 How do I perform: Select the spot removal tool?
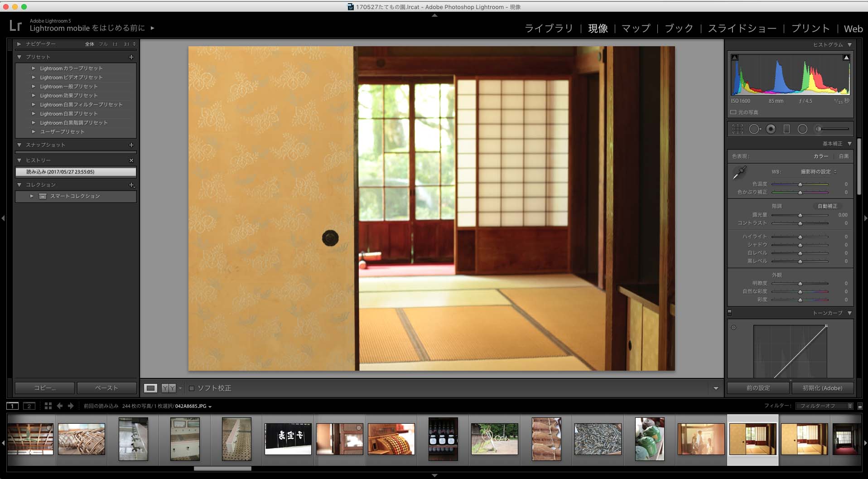coord(754,129)
